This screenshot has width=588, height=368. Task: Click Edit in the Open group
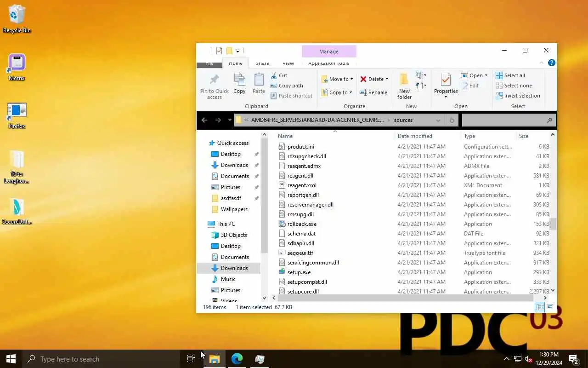click(x=470, y=86)
